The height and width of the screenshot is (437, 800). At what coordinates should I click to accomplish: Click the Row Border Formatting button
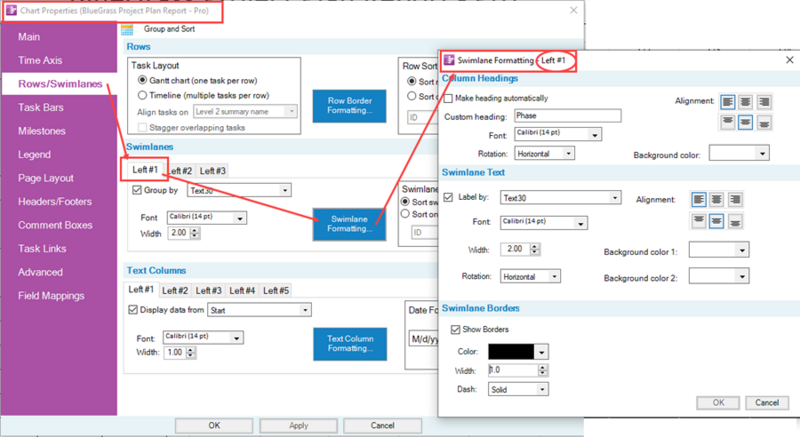point(349,106)
